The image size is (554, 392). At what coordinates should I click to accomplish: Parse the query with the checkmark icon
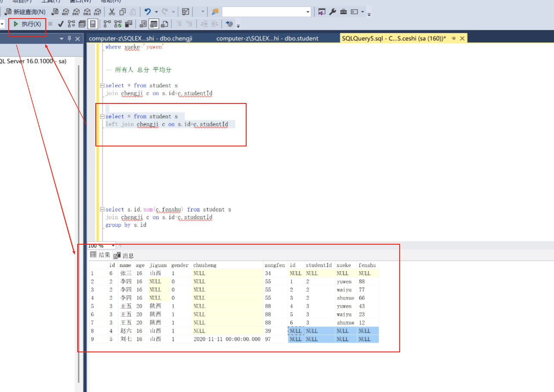pyautogui.click(x=61, y=24)
